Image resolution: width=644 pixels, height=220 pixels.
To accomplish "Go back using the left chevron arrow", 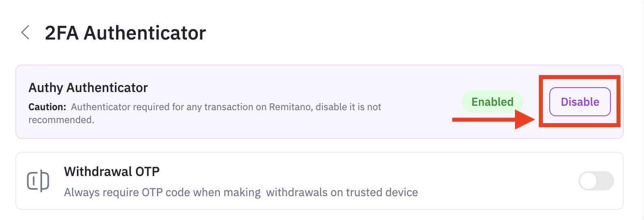I will coord(25,33).
